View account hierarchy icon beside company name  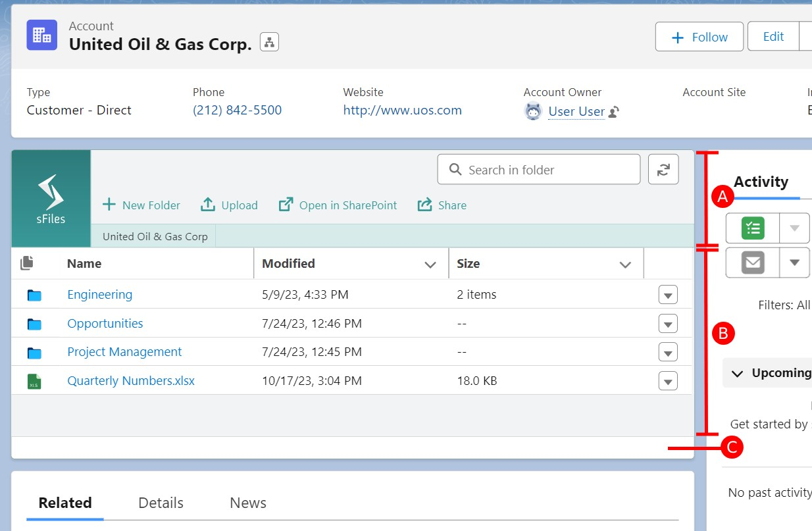pos(269,42)
